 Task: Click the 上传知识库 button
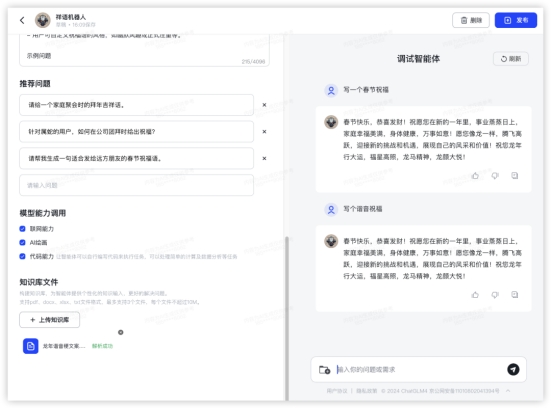[50, 320]
